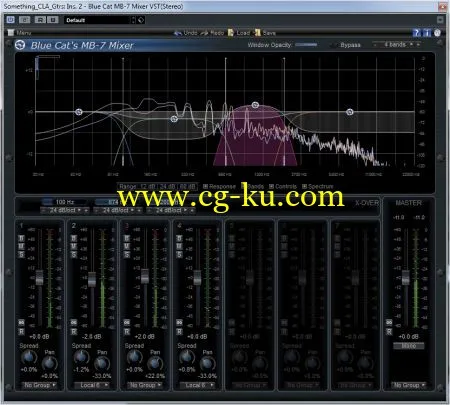
Task: Click master section R reset button
Action: pyautogui.click(x=389, y=332)
